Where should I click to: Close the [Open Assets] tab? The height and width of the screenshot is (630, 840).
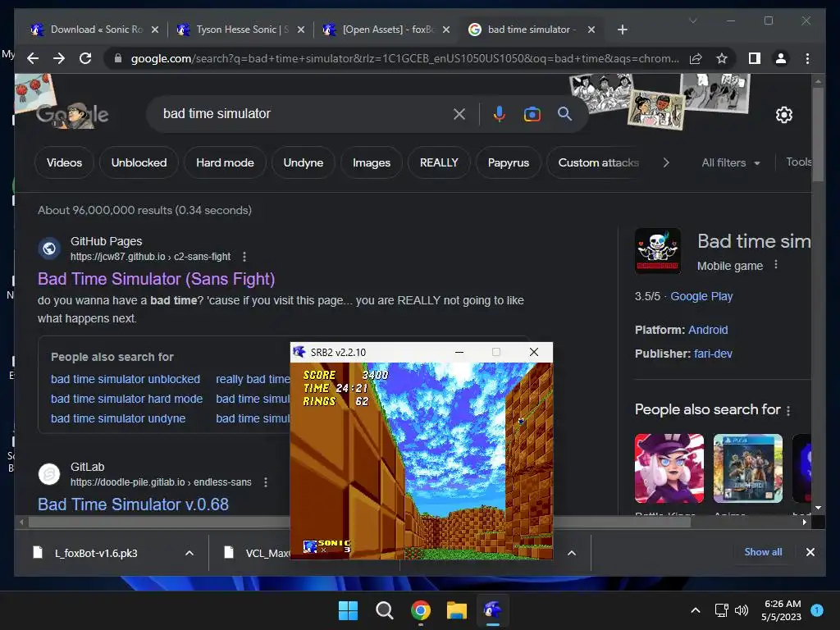(x=446, y=30)
